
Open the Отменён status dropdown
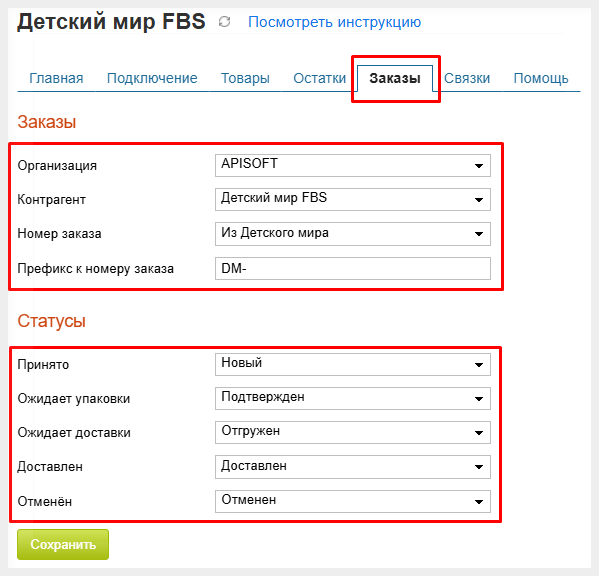point(353,502)
